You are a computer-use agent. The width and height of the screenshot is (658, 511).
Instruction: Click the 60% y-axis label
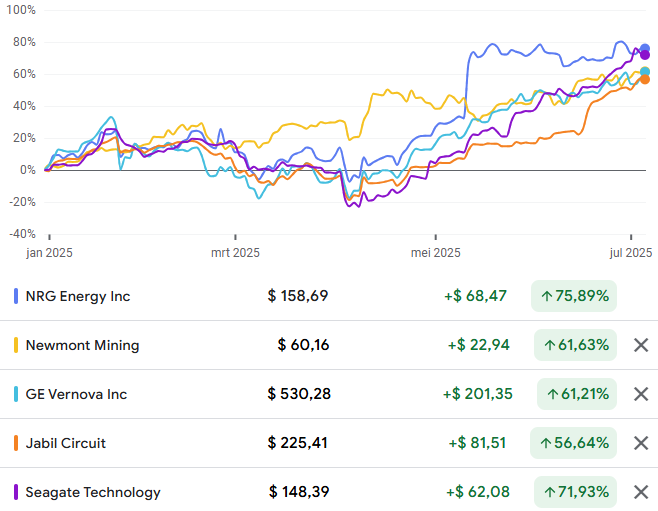click(x=24, y=74)
